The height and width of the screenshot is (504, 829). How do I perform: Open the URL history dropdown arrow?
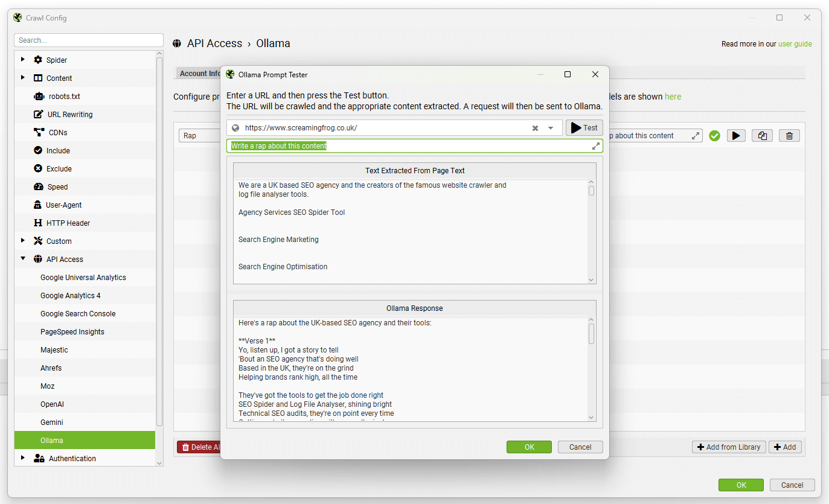click(551, 128)
